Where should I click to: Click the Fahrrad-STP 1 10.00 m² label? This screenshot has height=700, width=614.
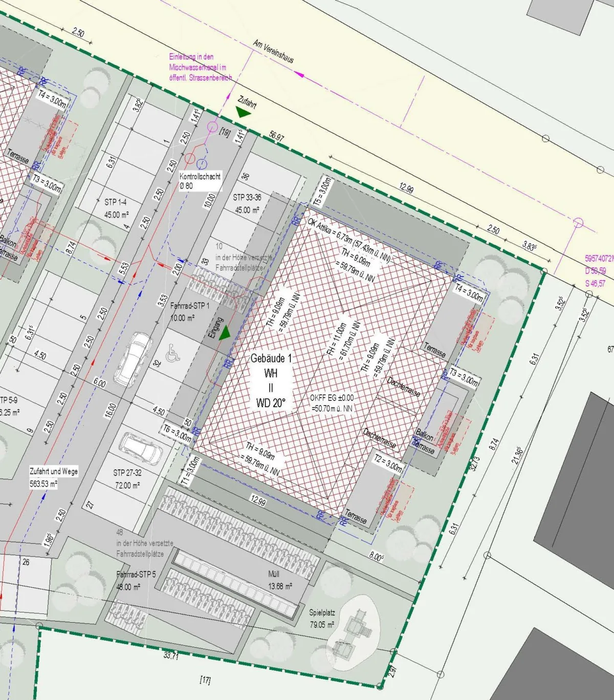click(x=190, y=311)
